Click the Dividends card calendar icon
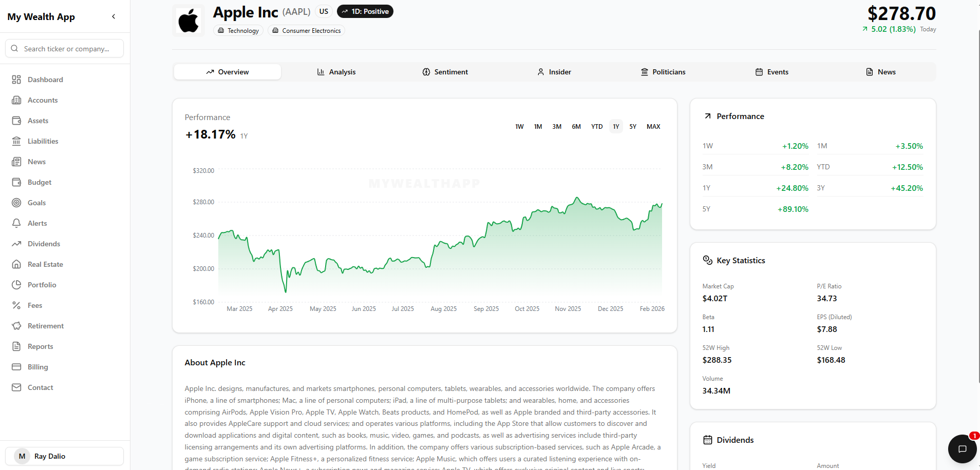Viewport: 980px width, 470px height. click(x=708, y=440)
